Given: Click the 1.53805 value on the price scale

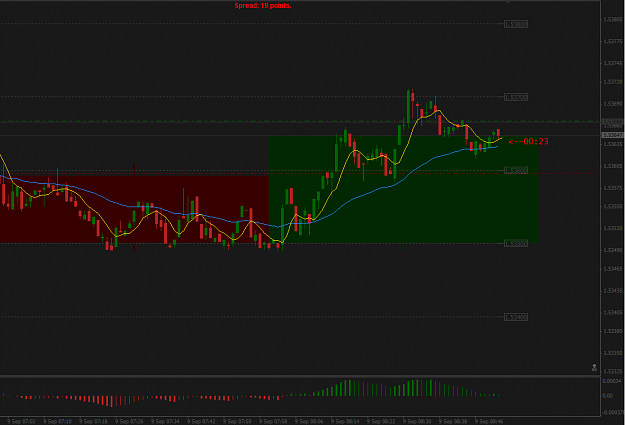Looking at the screenshot, I should 613,19.
